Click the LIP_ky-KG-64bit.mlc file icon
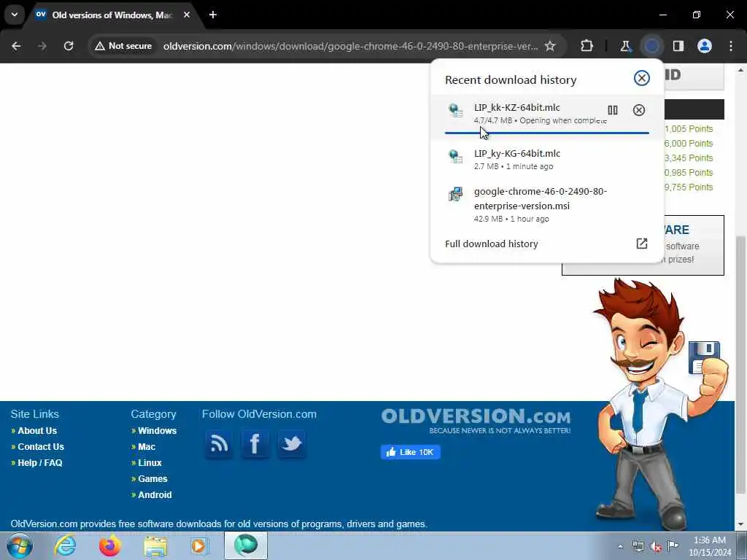Viewport: 747px width, 560px height. [x=456, y=156]
